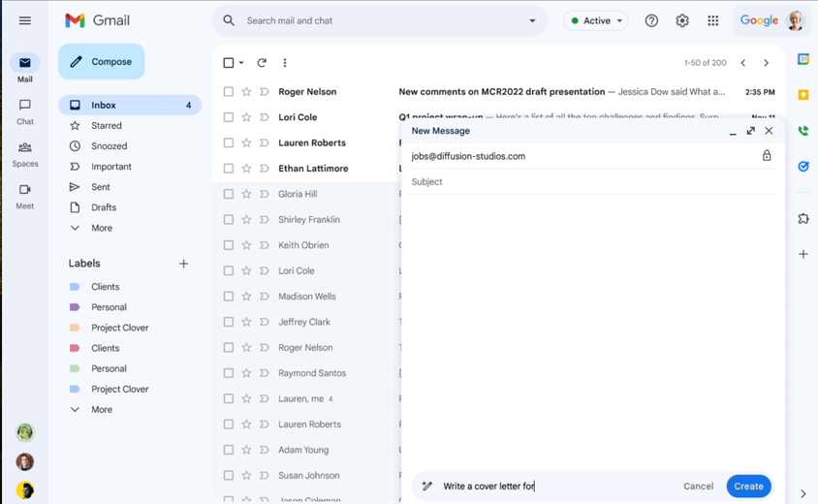818x504 pixels.
Task: Mark Lauren Roberts unread email as important
Action: (264, 142)
